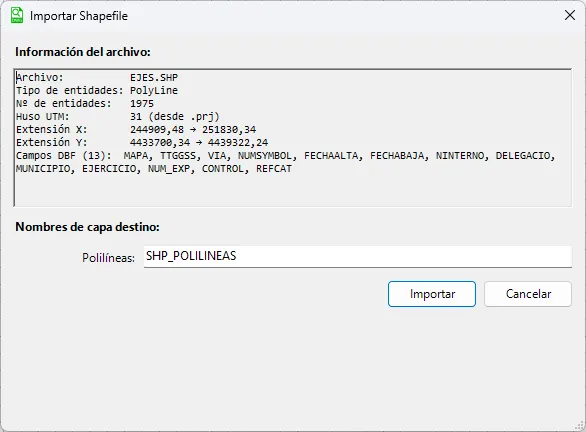Click the Nombres de capa destino heading
586x432 pixels.
87,227
